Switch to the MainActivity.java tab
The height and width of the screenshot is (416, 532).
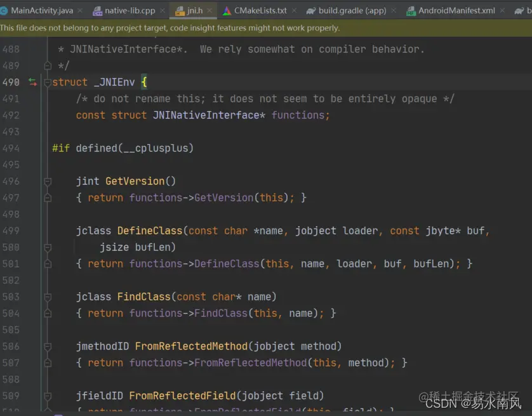tap(42, 11)
